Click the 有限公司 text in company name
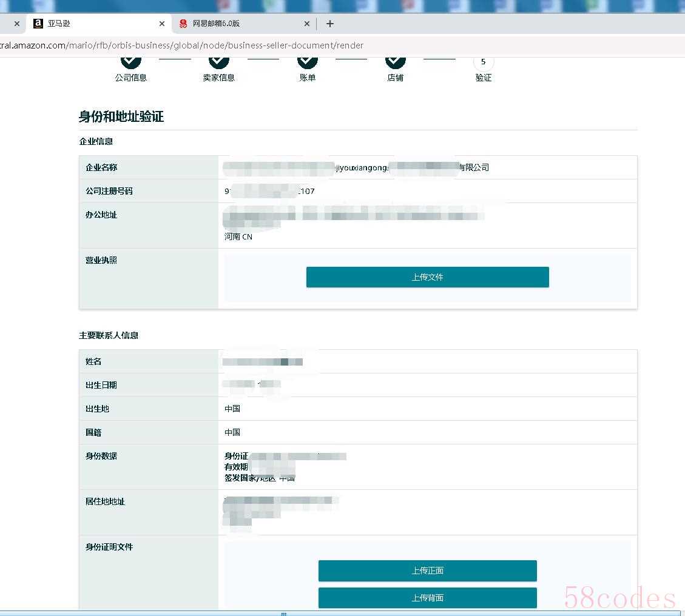 (474, 168)
